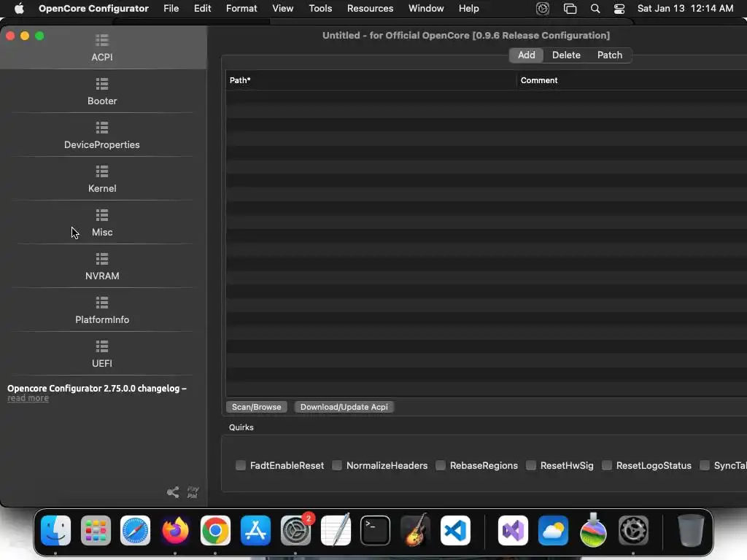Enable the FadtEnableReset quirk
The image size is (747, 560).
pos(241,465)
